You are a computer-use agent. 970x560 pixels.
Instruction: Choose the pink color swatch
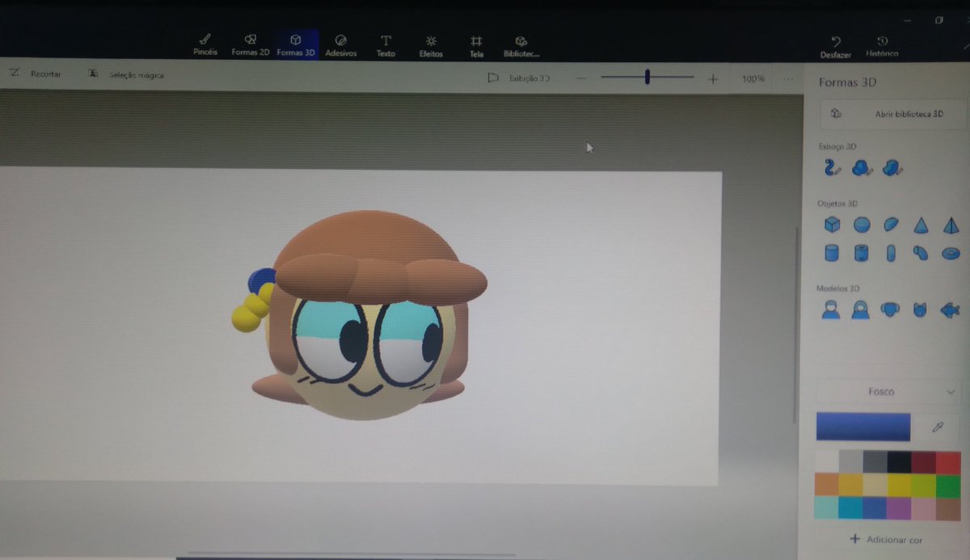924,507
